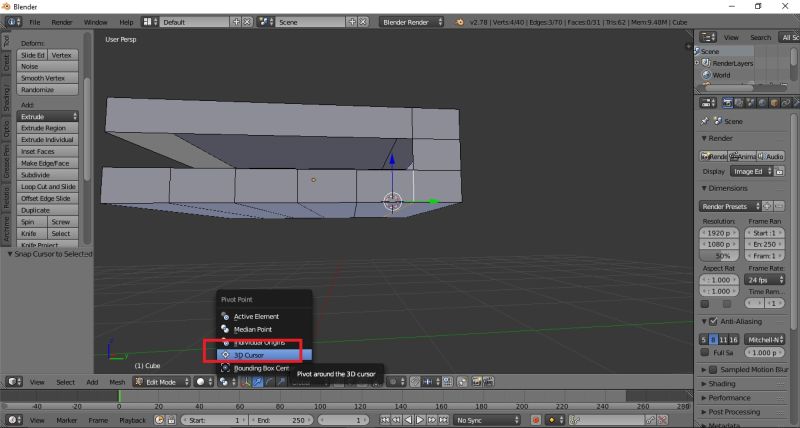
Task: Open the No Sync dropdown in timeline
Action: point(487,420)
